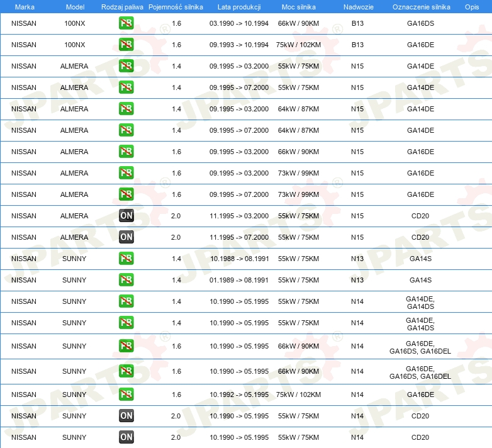492x448 pixels.
Task: Click the Moc silnika column header
Action: [299, 7]
